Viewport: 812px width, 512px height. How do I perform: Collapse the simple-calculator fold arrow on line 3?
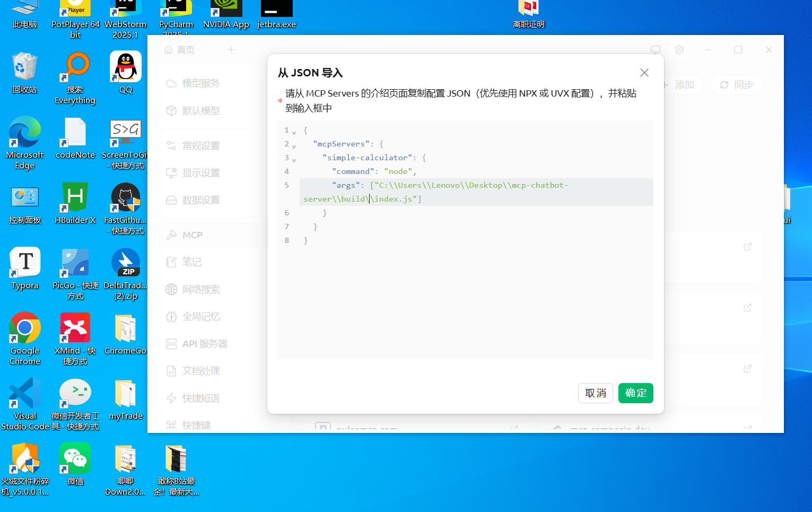pos(294,160)
